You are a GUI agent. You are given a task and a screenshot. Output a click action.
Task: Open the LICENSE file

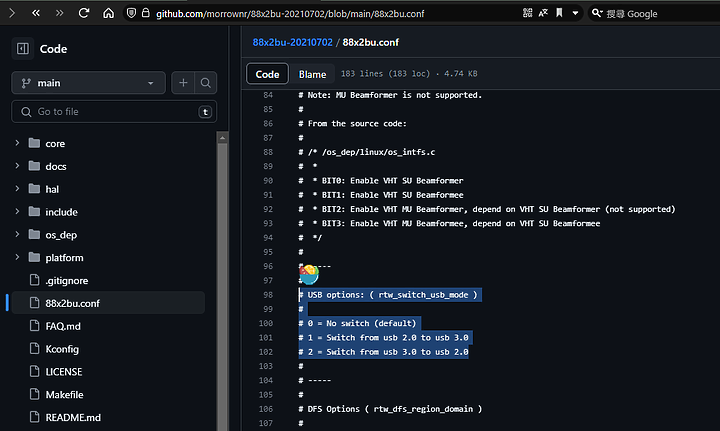click(x=63, y=372)
